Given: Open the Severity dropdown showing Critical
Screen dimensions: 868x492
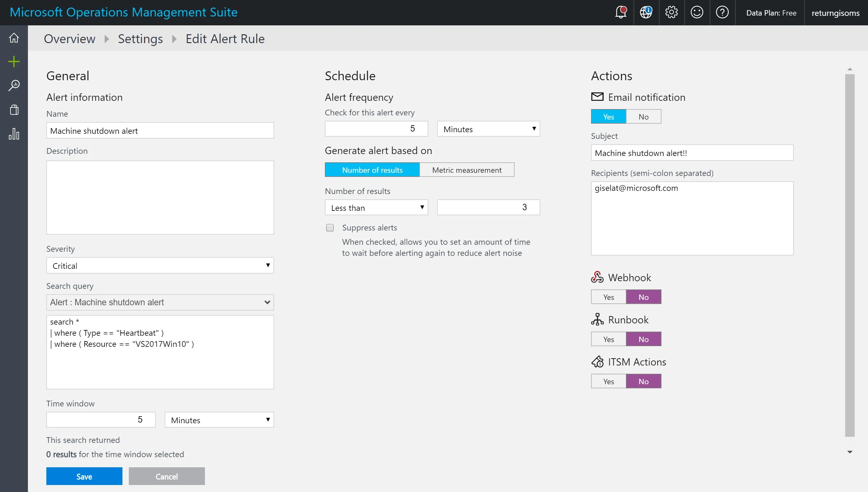Looking at the screenshot, I should pos(160,266).
